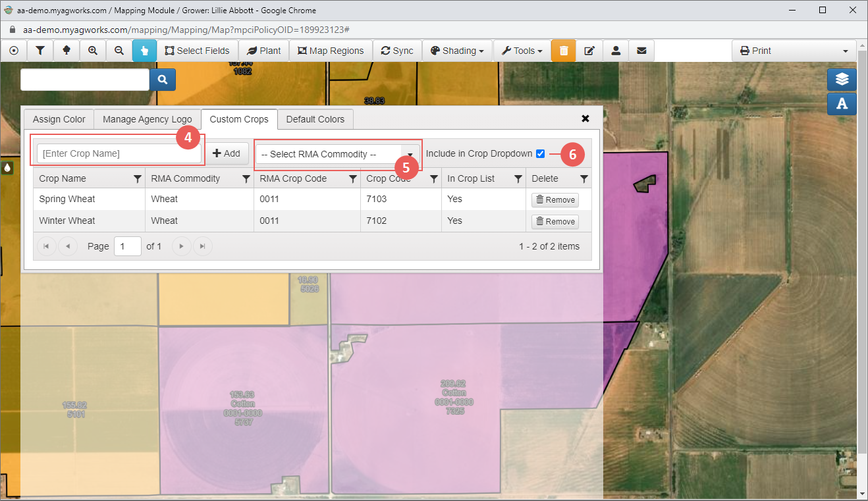The height and width of the screenshot is (501, 868).
Task: Click crop code 7102 cell
Action: point(401,221)
